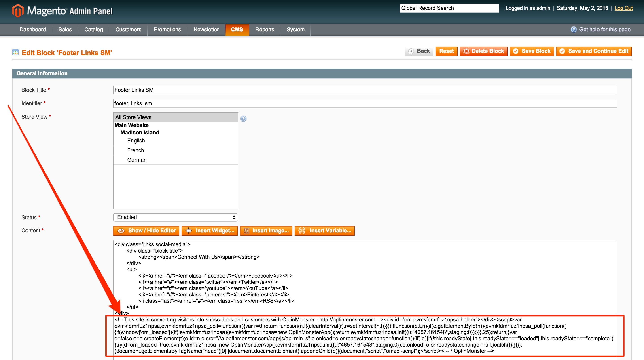
Task: Click the Reset button
Action: (446, 51)
